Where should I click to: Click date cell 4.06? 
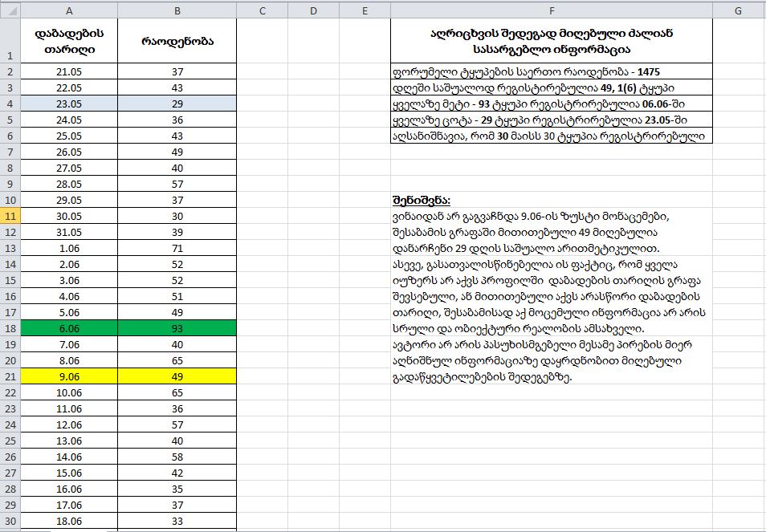click(69, 296)
